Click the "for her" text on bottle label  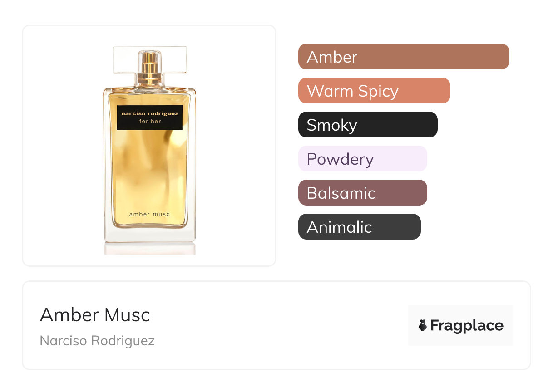pyautogui.click(x=150, y=122)
